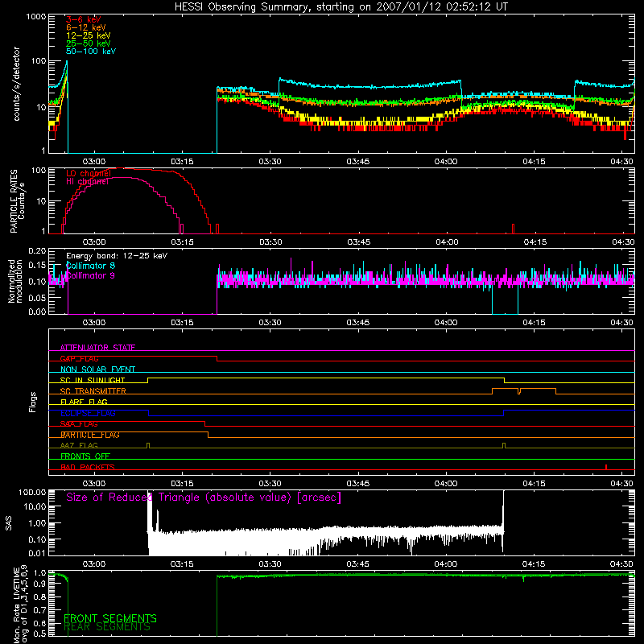Viewport: 644px width, 644px height.
Task: Click the red BAD_PACKETS spike near 04:27
Action: [606, 467]
